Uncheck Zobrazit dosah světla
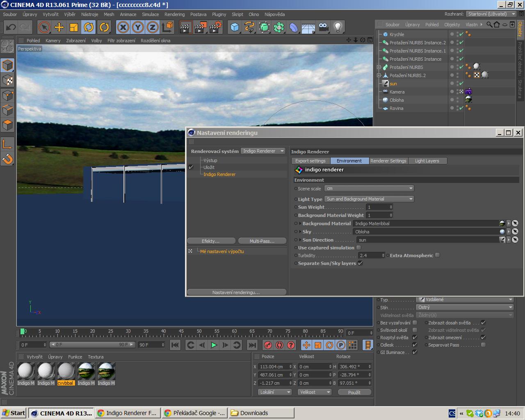 pyautogui.click(x=483, y=323)
